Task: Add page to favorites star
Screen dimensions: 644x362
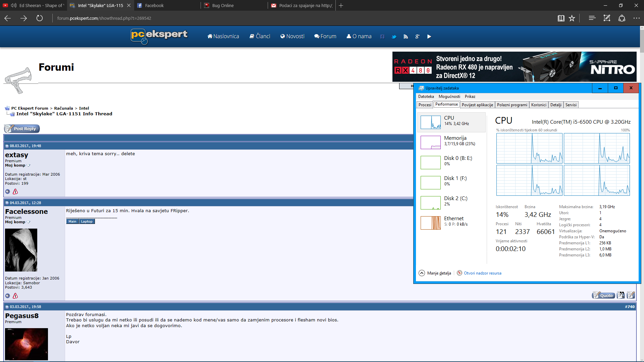Action: click(x=572, y=18)
